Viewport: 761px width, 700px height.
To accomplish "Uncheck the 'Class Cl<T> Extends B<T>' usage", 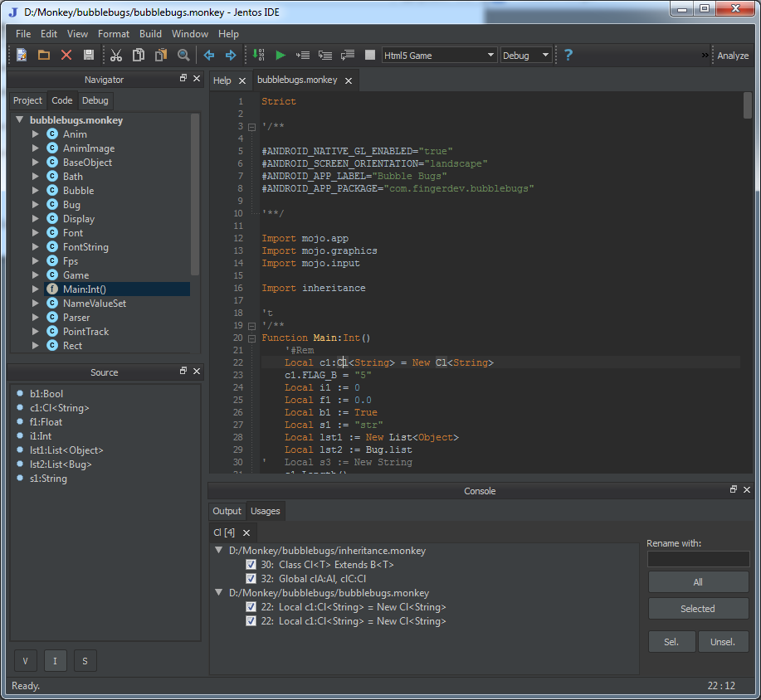I will [251, 564].
